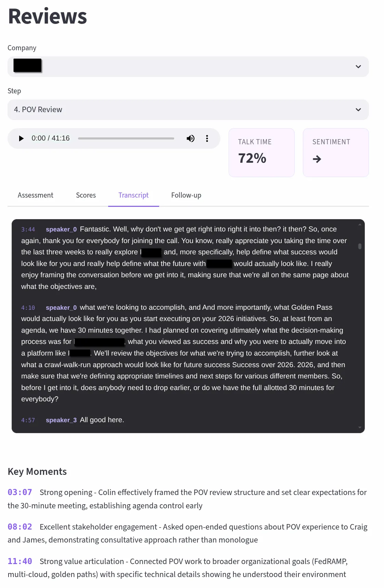Jump to key moment 03:07
Viewport: 384px width, 588px height.
coord(20,492)
